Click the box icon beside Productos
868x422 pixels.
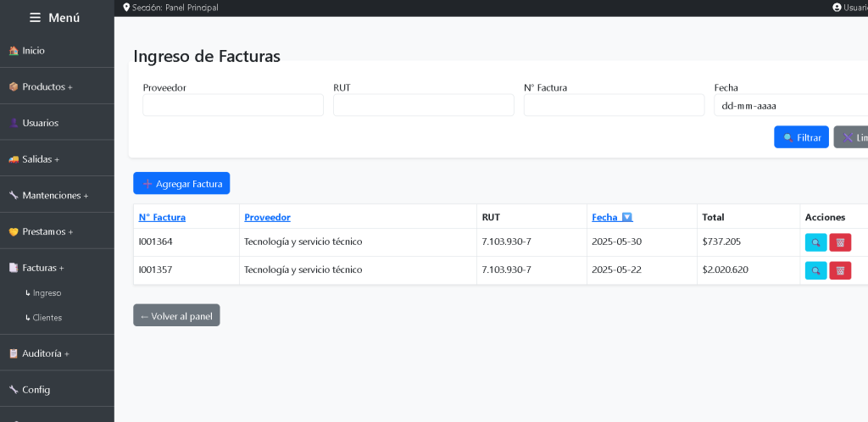click(x=14, y=86)
